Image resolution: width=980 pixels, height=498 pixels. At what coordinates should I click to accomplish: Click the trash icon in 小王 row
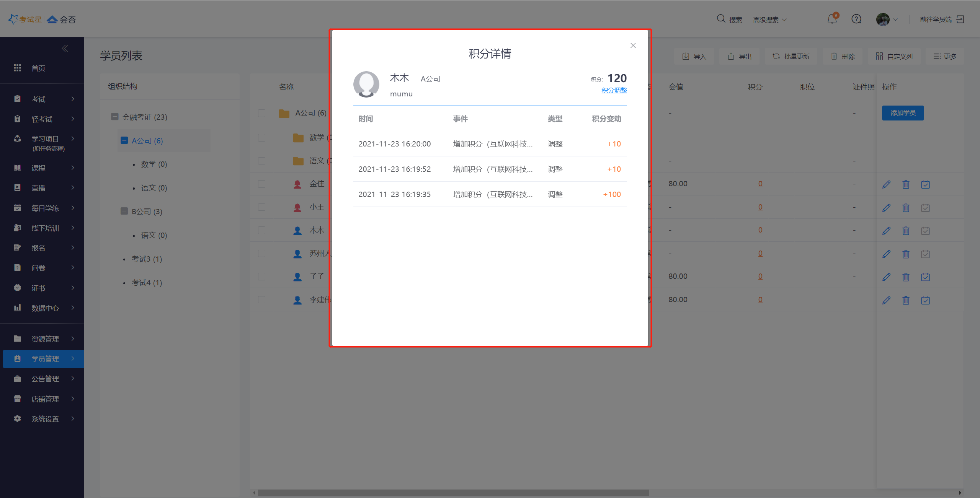(906, 208)
